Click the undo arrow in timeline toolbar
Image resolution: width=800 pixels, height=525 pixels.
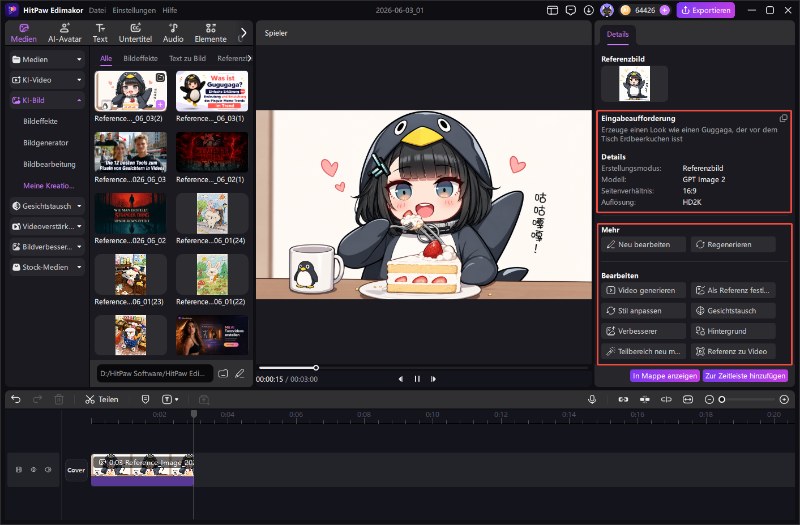tap(16, 399)
